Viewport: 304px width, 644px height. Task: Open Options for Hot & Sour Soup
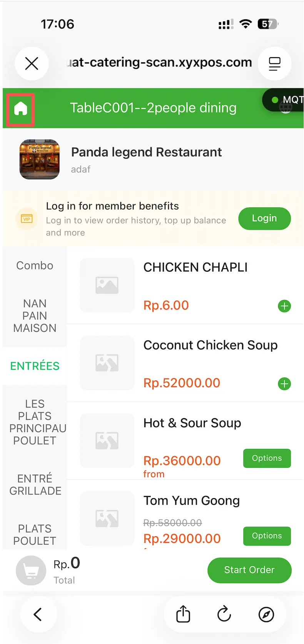click(267, 458)
